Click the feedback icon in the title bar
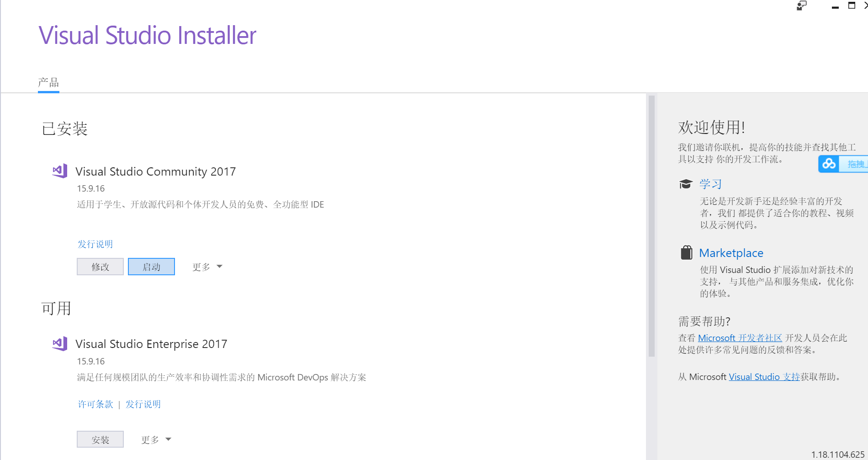The width and height of the screenshot is (868, 460). click(802, 5)
